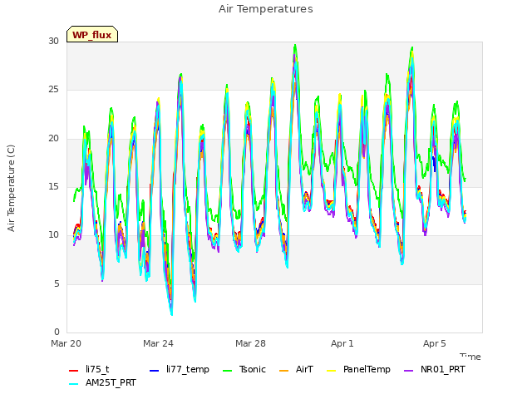Viewport: 532px width, 399px height.
Task: Toggle the Tsonic legend entry
Action: click(x=244, y=369)
